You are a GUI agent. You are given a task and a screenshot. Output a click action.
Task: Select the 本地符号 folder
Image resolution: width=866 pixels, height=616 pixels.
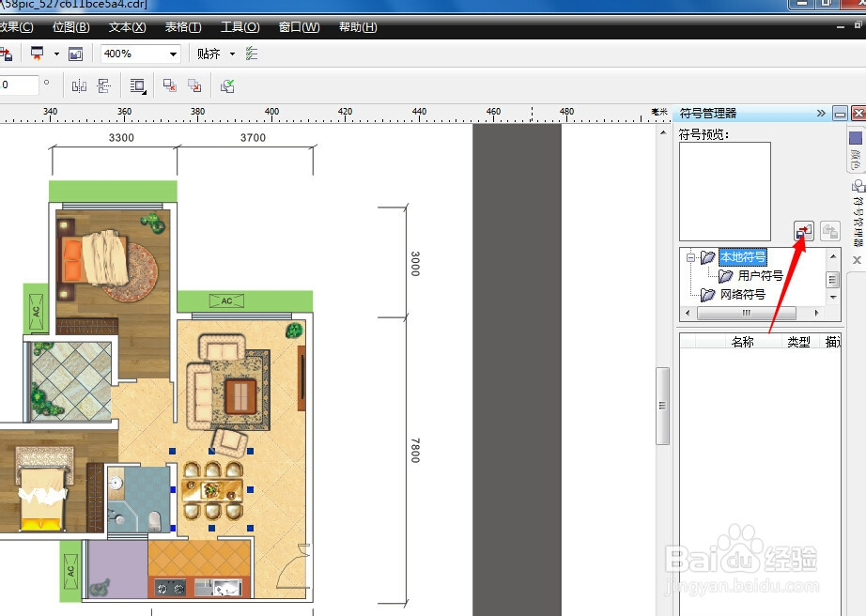[743, 257]
